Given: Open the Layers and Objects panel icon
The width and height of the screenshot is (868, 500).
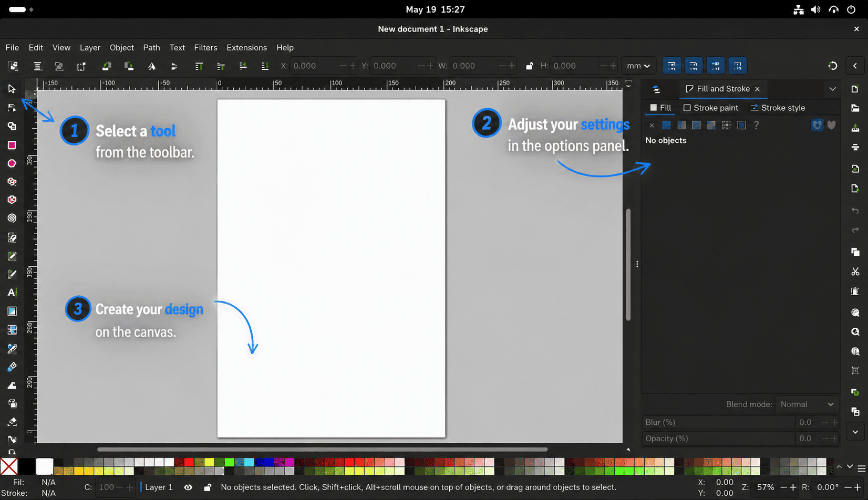Looking at the screenshot, I should point(656,89).
